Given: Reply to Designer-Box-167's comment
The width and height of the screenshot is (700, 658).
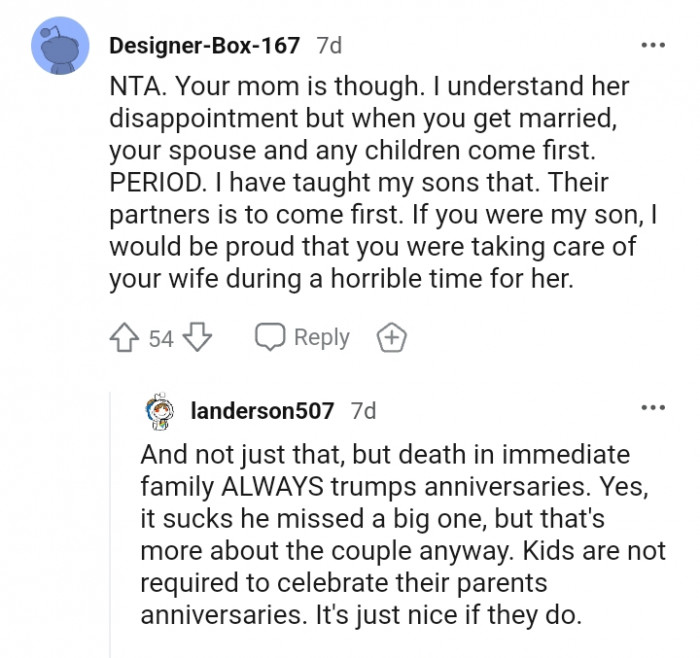Looking at the screenshot, I should point(302,337).
